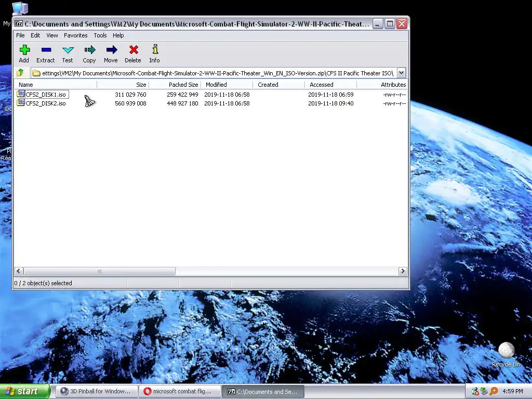Screen dimensions: 532x399
Task: Sort by Packed Size column header
Action: tap(175, 85)
